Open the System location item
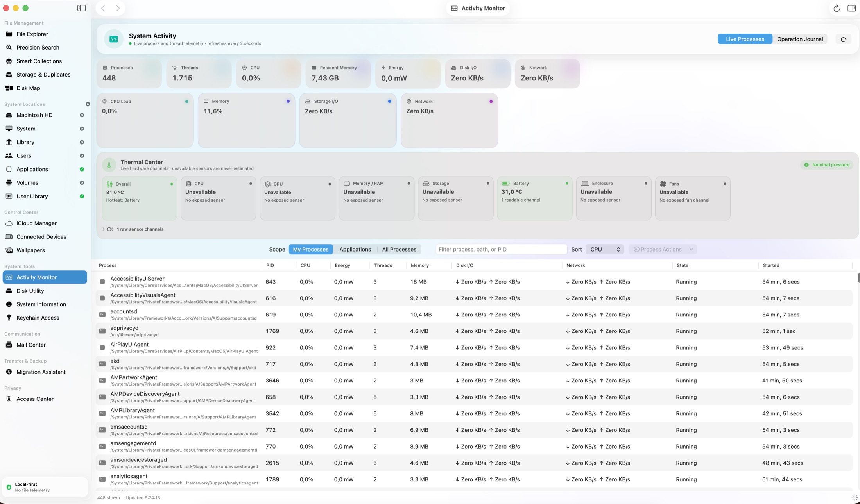 pos(45,129)
